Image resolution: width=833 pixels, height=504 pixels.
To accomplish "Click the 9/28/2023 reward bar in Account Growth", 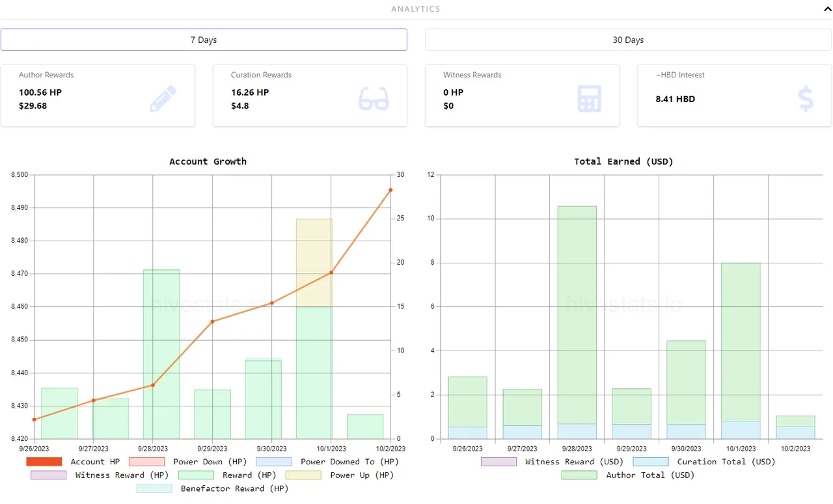I will tap(161, 354).
